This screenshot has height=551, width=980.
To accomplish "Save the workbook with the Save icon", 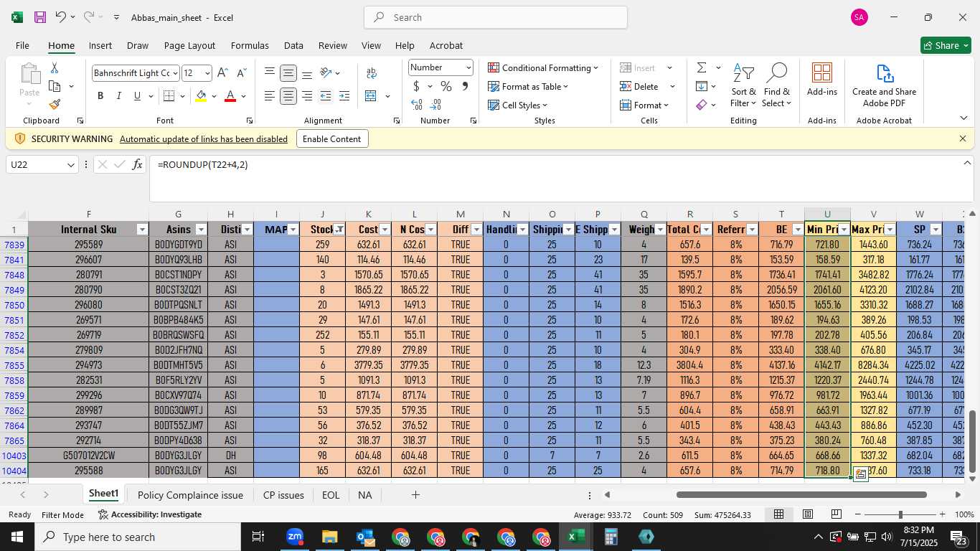I will click(x=40, y=17).
